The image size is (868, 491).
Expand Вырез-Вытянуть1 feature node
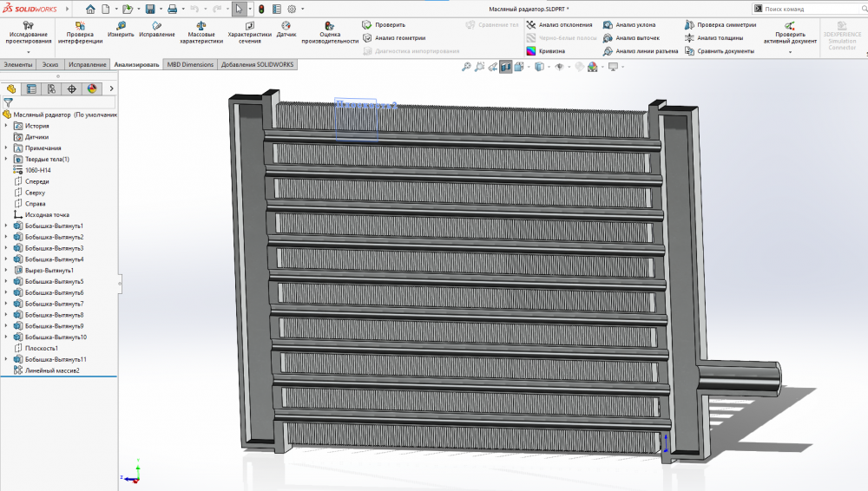[x=6, y=270]
